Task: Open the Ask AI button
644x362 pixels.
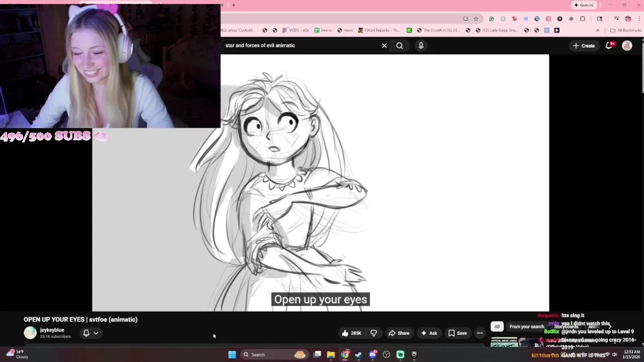Action: tap(429, 333)
